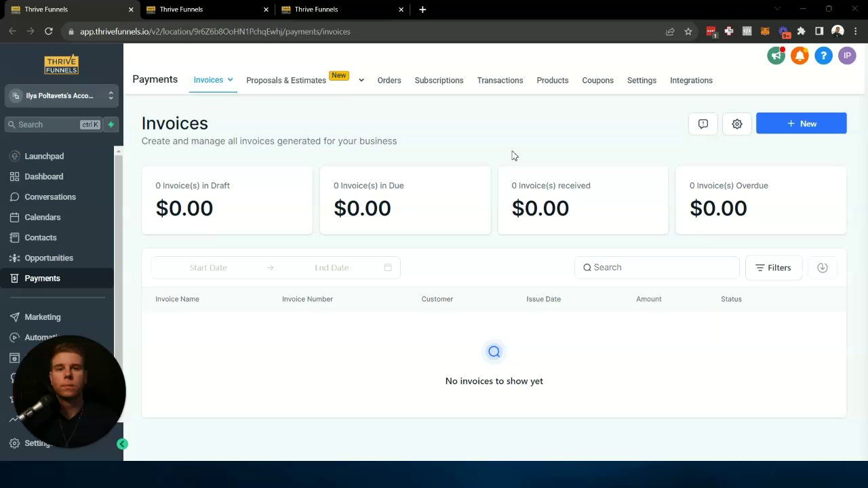Click the Customer column header
868x488 pixels.
click(x=437, y=299)
